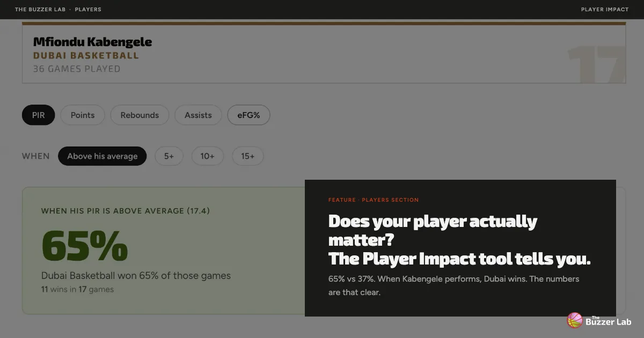Choose the Rebounds stat pill
This screenshot has height=338, width=644.
point(140,115)
